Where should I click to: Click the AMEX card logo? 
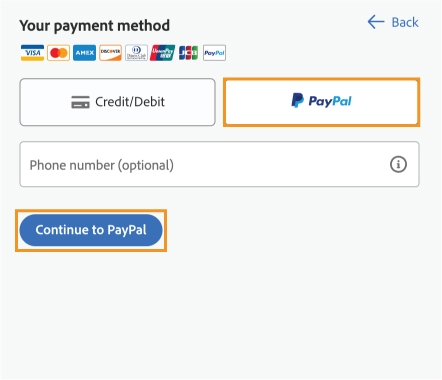84,53
